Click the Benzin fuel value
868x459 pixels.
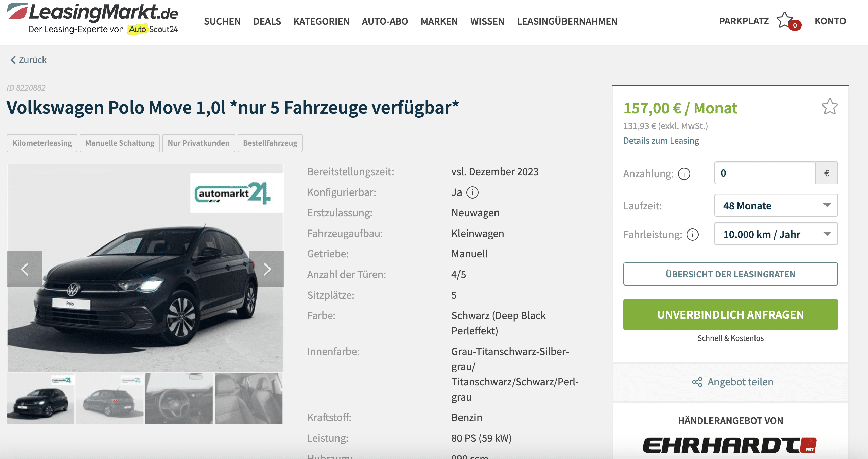pyautogui.click(x=467, y=418)
